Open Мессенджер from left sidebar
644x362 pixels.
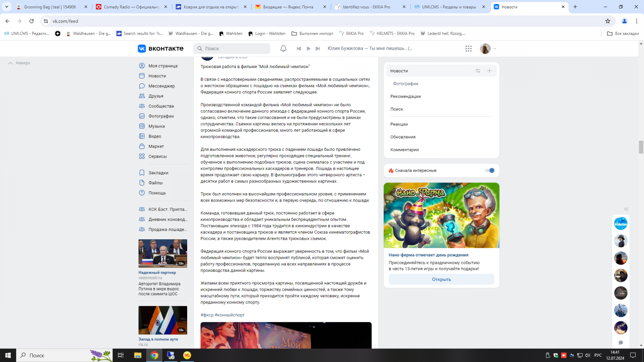click(x=161, y=86)
